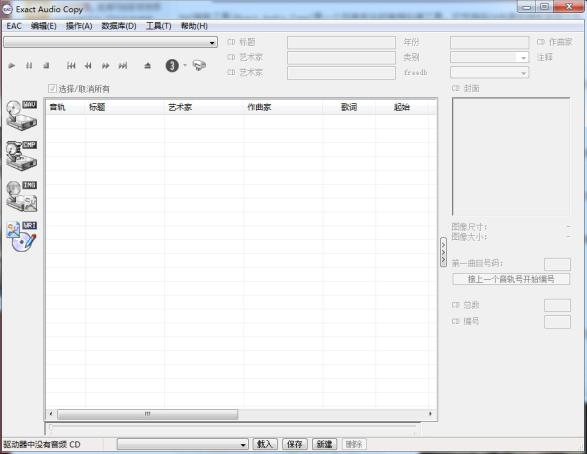The image size is (587, 454).
Task: Open dropdown arrow beside the number 3 icon
Action: pyautogui.click(x=185, y=65)
